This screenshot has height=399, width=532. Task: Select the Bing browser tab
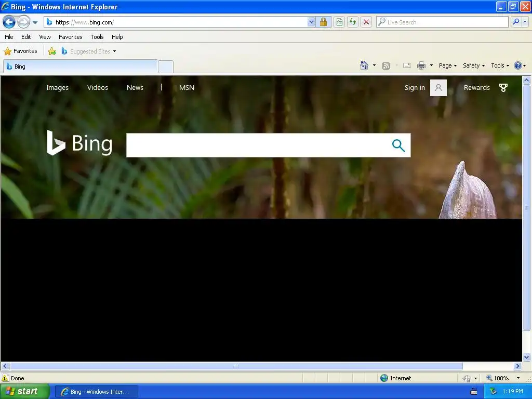coord(81,66)
